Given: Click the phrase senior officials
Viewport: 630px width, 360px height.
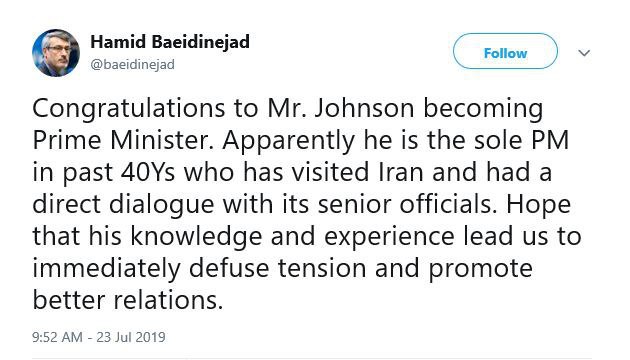Looking at the screenshot, I should pyautogui.click(x=408, y=204).
